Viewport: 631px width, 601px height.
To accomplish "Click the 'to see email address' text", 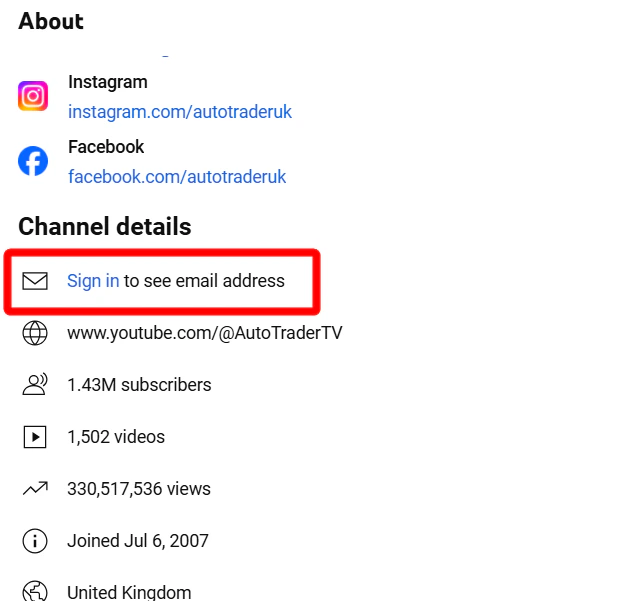I will click(x=204, y=281).
